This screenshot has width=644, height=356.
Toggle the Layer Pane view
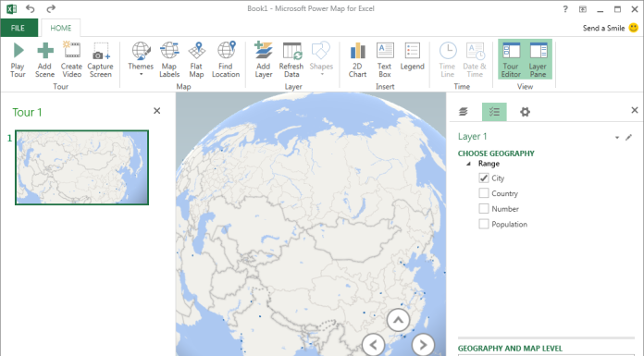[x=538, y=59]
